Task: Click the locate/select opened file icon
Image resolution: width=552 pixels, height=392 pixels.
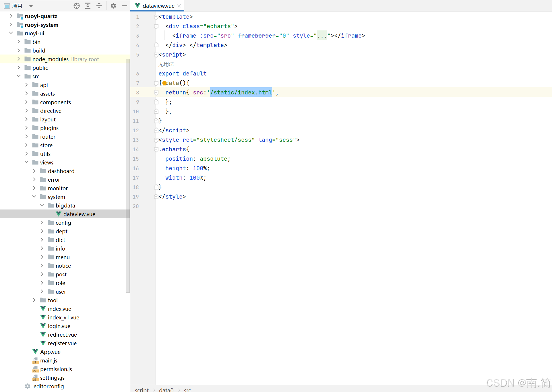Action: click(x=77, y=6)
